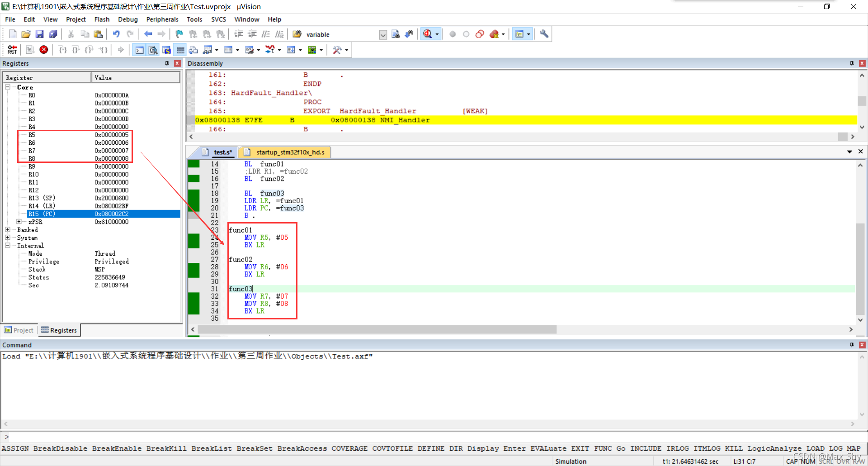Click Value column header

point(136,78)
